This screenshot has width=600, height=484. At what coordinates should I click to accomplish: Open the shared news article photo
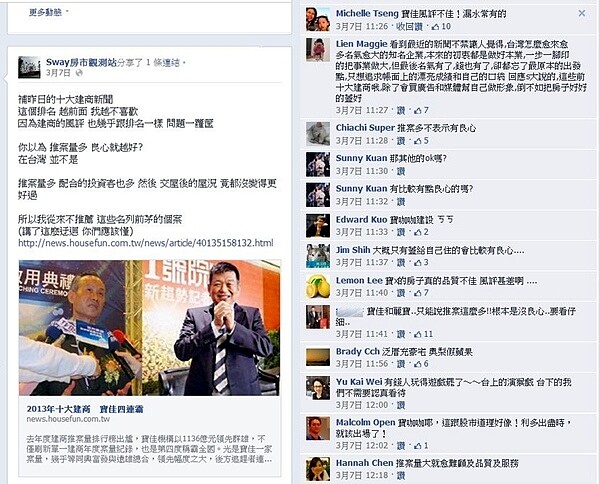tap(149, 328)
